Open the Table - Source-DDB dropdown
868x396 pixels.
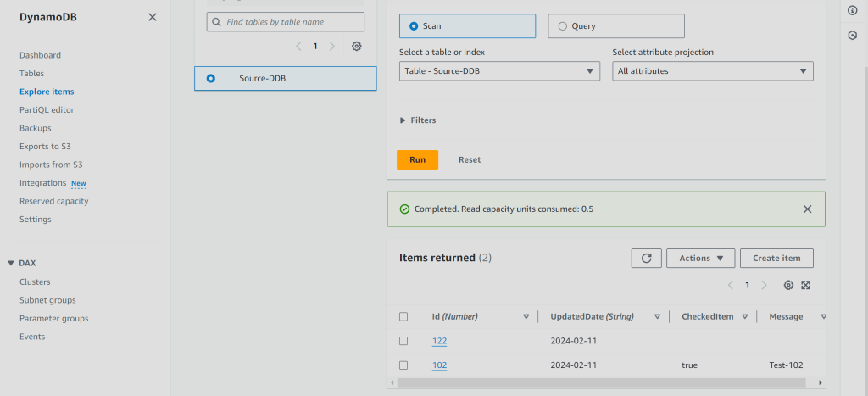pyautogui.click(x=499, y=71)
